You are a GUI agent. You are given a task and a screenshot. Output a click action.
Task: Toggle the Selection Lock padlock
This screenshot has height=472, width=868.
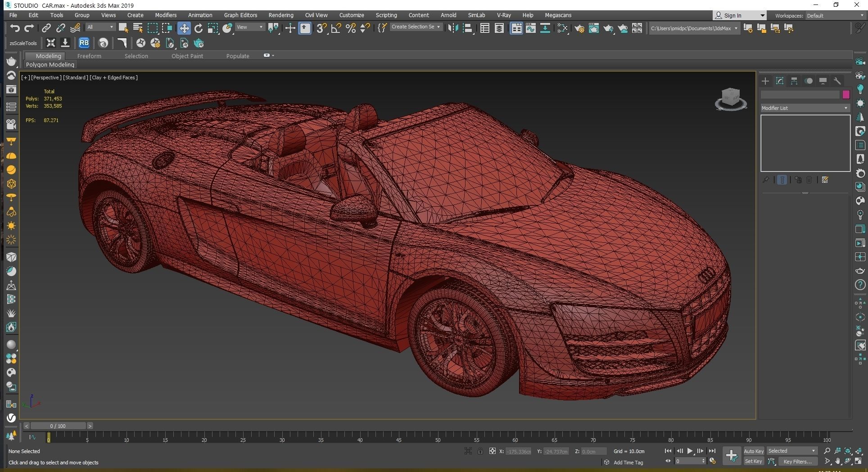pyautogui.click(x=480, y=451)
